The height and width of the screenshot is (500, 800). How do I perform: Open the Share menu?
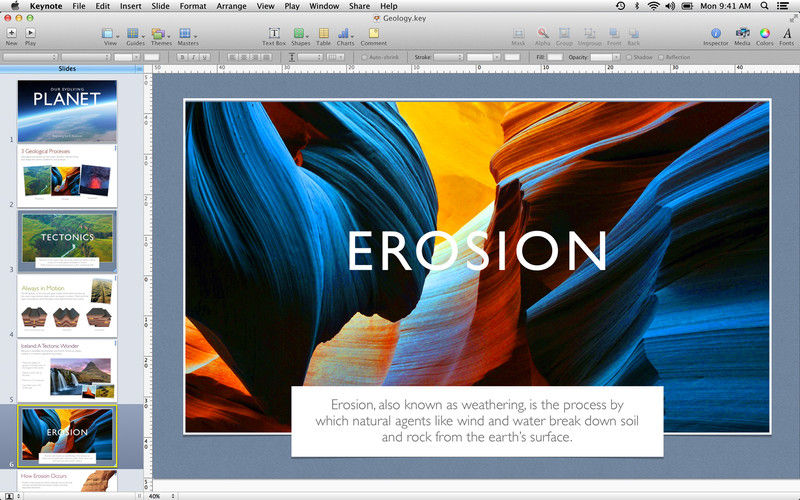coord(359,6)
